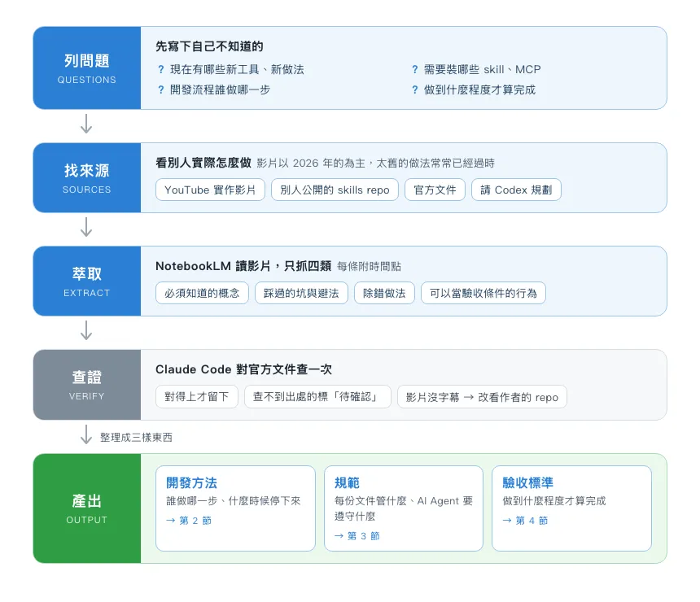
Task: Open the 驗收標準 output card
Action: tap(571, 508)
